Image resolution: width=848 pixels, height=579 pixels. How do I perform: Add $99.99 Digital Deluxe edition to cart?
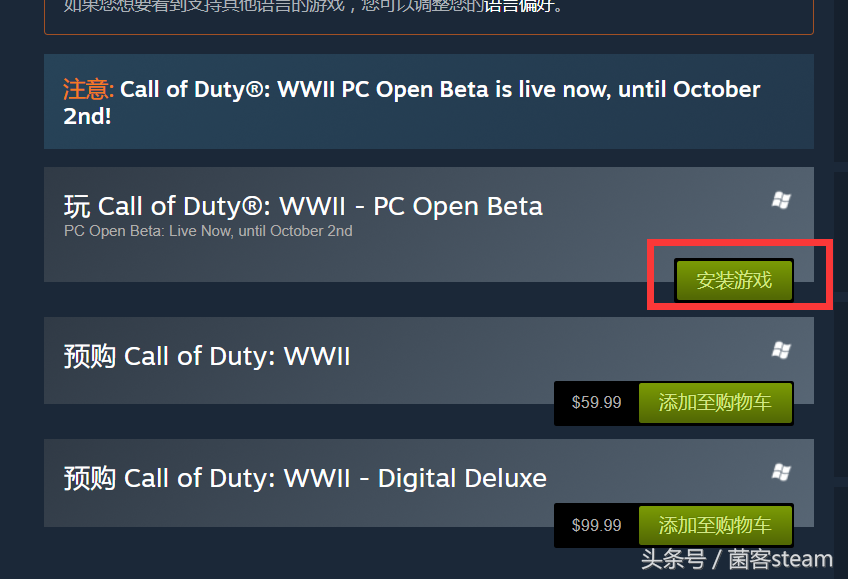[x=715, y=525]
